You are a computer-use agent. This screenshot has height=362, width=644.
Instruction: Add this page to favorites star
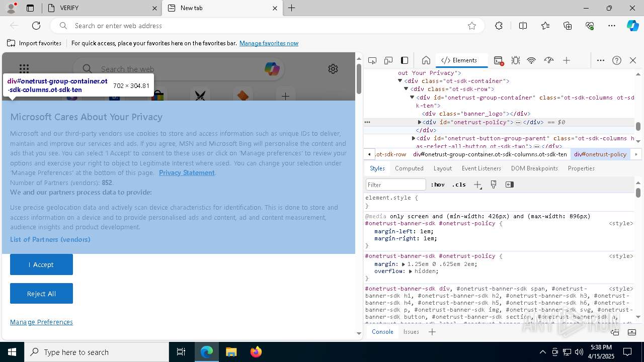[x=472, y=26]
